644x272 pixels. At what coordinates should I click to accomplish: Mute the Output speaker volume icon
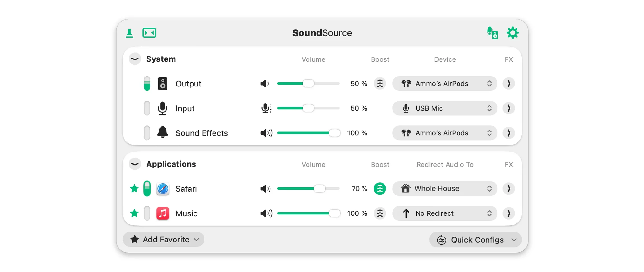pos(265,84)
